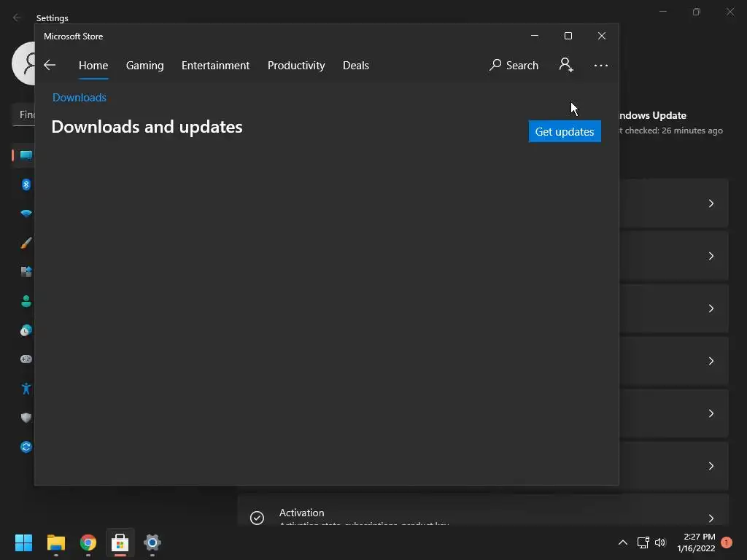
Task: Minimize the Settings window
Action: pos(662,12)
